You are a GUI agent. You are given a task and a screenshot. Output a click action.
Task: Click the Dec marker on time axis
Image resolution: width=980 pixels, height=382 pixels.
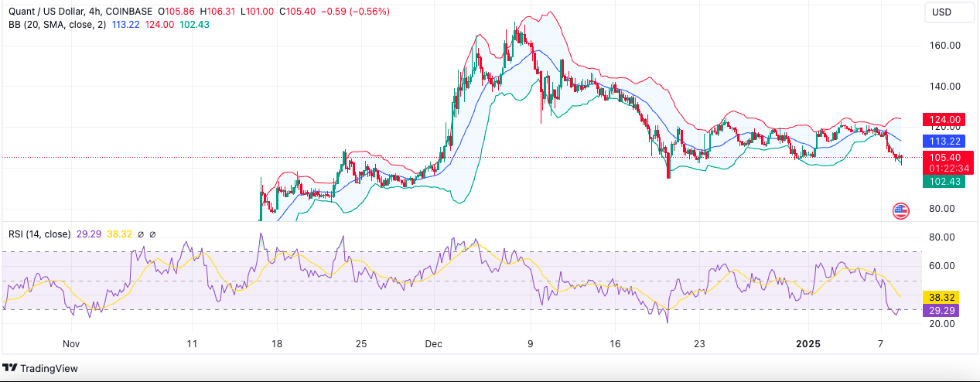433,343
